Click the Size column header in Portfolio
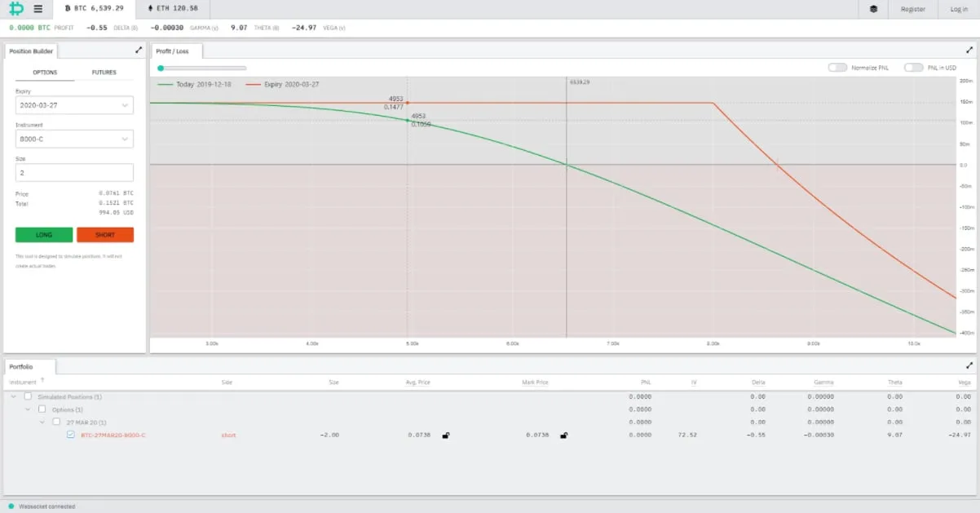Screen dimensions: 980x513 coord(333,382)
